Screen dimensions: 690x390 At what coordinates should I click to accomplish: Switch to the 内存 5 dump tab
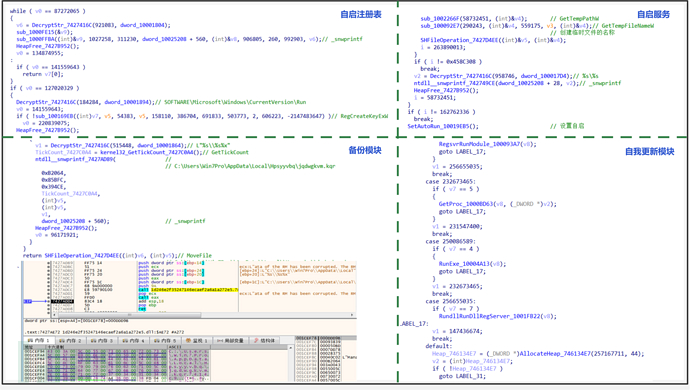coord(166,341)
